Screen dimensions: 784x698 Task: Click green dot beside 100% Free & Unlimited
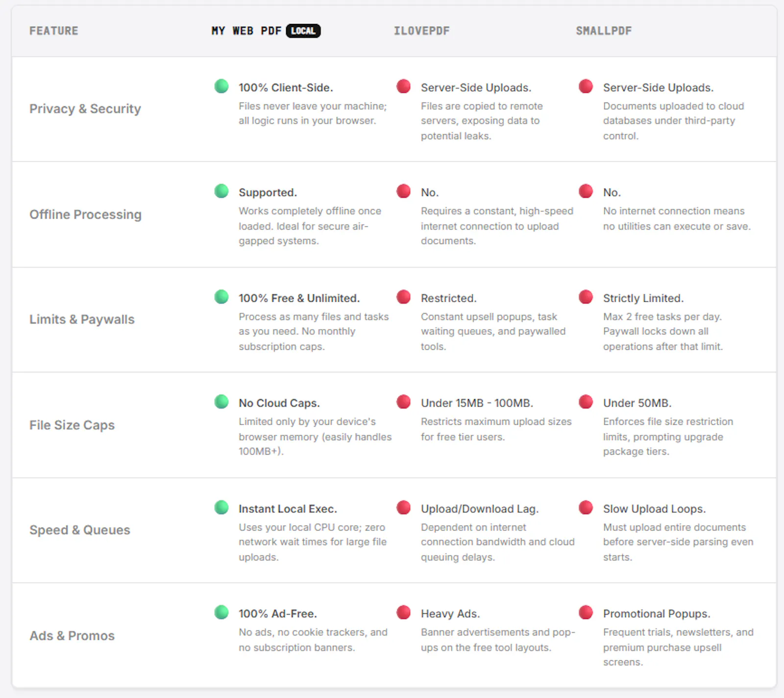[221, 297]
